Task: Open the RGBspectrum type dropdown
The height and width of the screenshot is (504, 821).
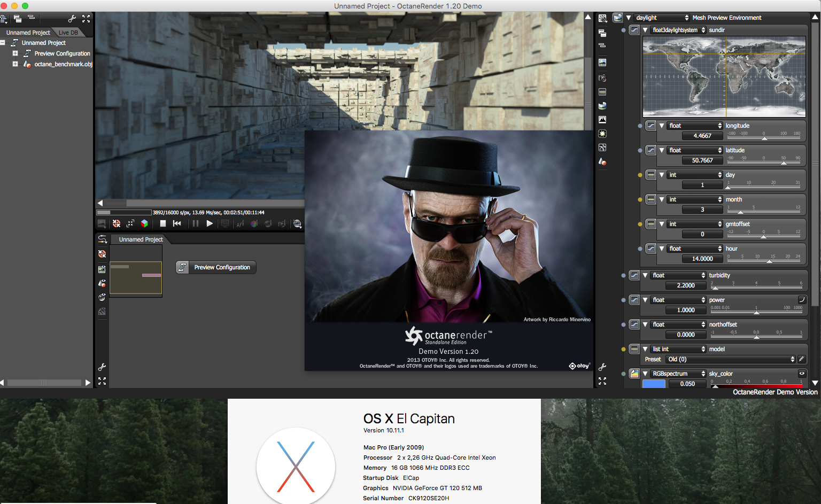Action: [678, 374]
